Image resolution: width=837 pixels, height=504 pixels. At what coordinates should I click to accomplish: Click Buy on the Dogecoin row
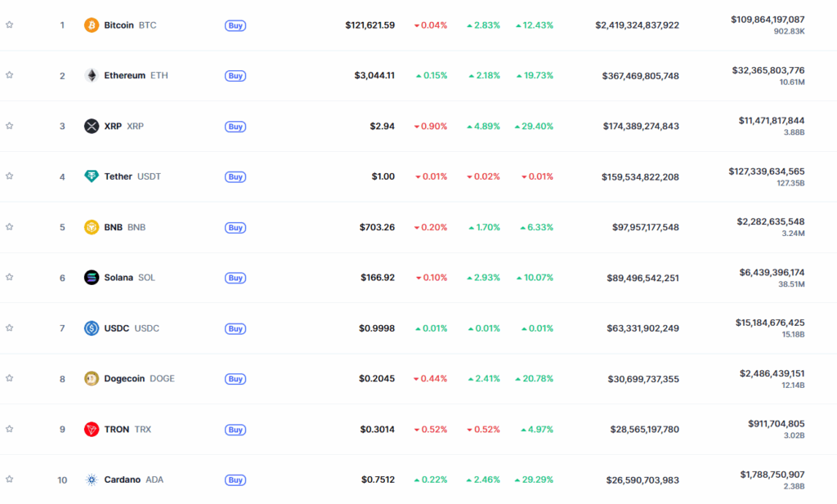(235, 379)
